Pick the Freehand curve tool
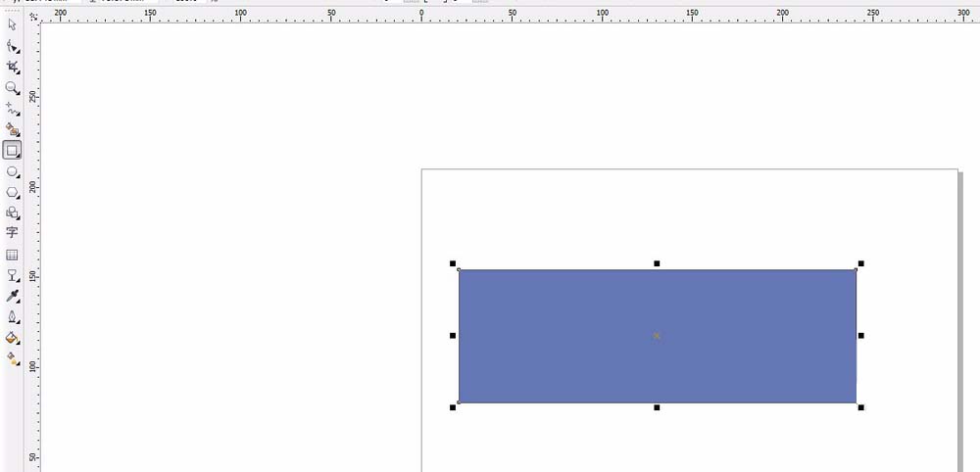This screenshot has width=980, height=472. 12,109
